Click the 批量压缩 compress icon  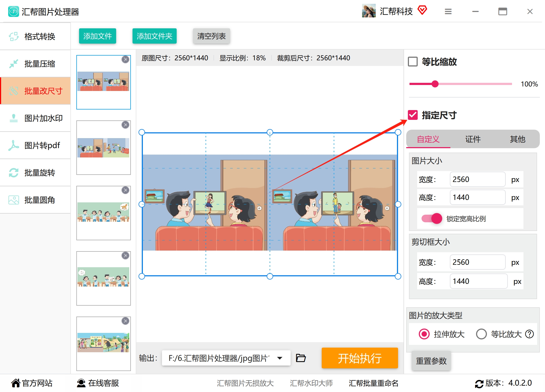(14, 63)
